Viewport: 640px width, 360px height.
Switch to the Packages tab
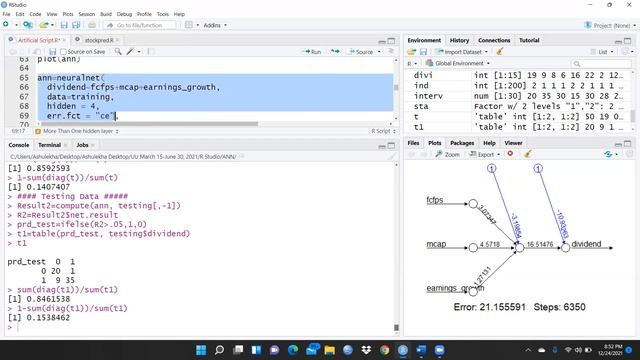click(462, 143)
